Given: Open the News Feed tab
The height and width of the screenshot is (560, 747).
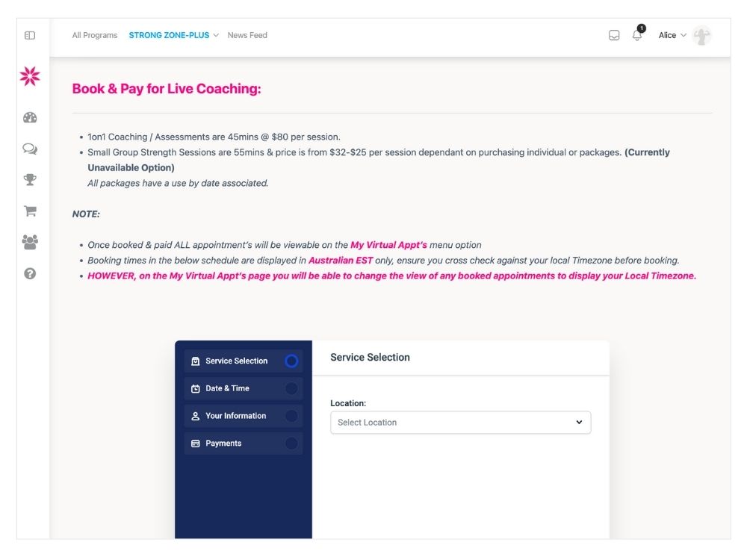Looking at the screenshot, I should (247, 35).
